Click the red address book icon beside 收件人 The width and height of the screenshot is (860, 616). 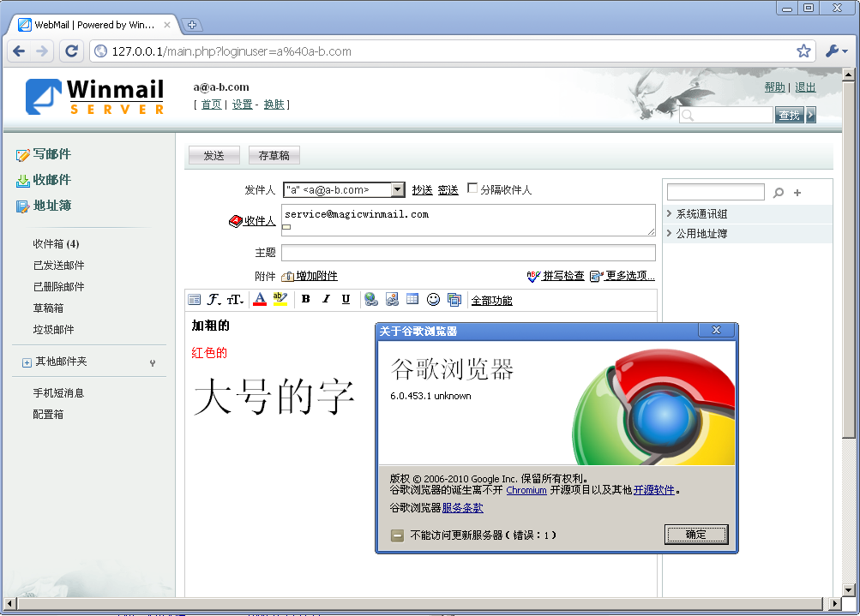(235, 221)
